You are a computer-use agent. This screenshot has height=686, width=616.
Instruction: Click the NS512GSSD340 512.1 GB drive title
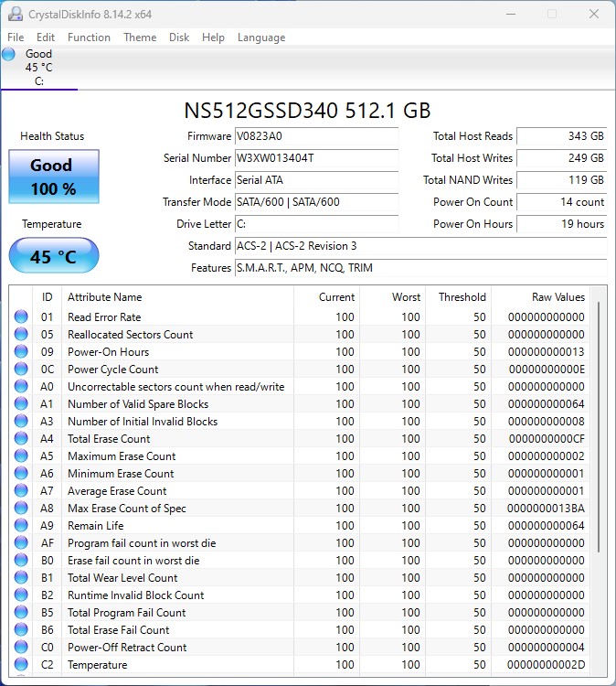(307, 111)
